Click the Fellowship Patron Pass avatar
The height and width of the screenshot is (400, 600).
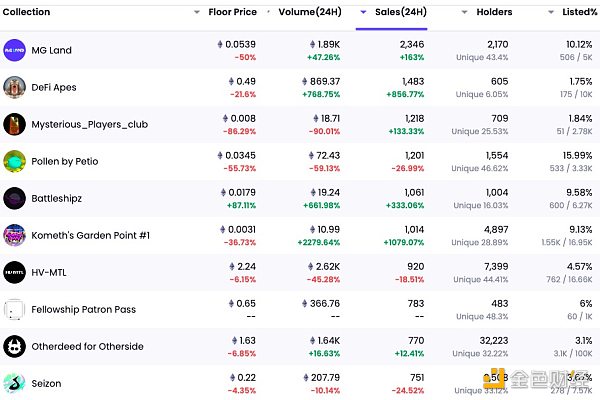[x=15, y=309]
